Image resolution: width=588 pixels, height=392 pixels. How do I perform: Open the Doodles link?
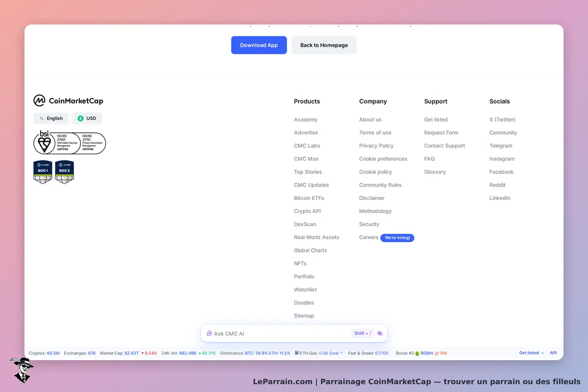pos(304,303)
